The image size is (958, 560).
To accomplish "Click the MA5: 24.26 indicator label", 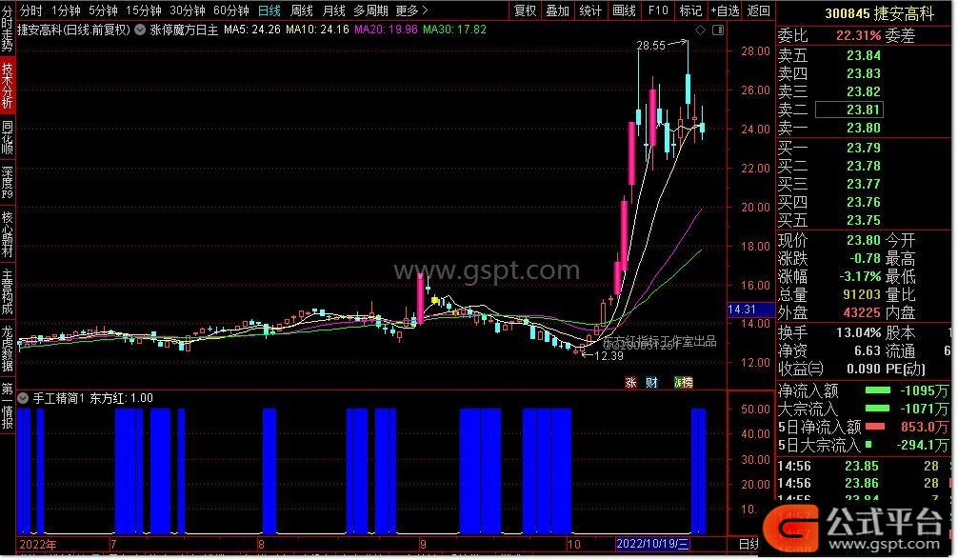I will (252, 30).
